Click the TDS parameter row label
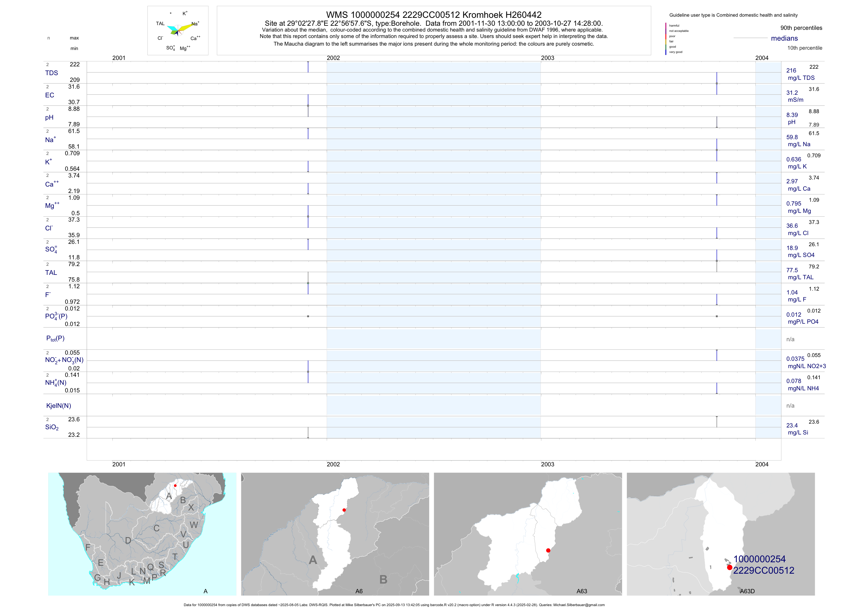 point(51,73)
